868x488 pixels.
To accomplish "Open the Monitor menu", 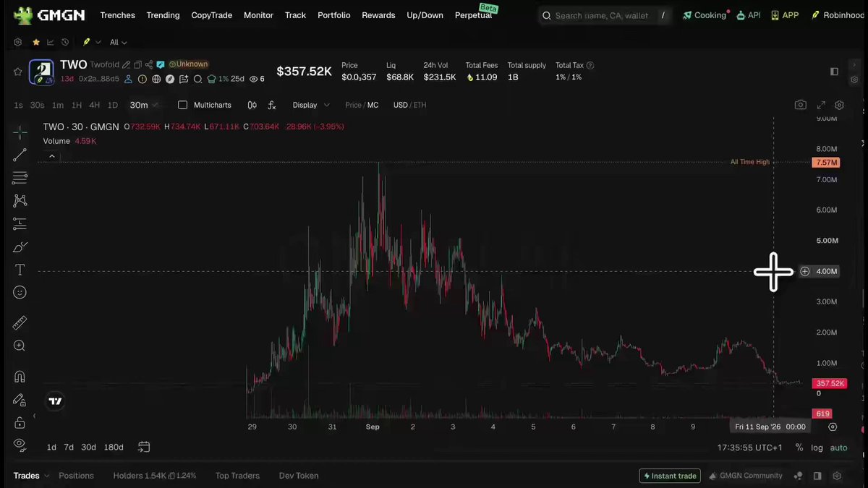I will pos(258,15).
